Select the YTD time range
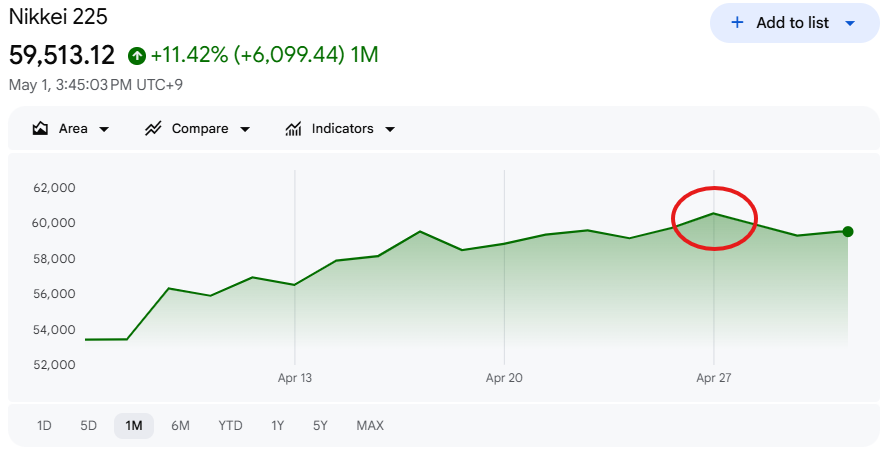The width and height of the screenshot is (892, 457). [x=230, y=426]
